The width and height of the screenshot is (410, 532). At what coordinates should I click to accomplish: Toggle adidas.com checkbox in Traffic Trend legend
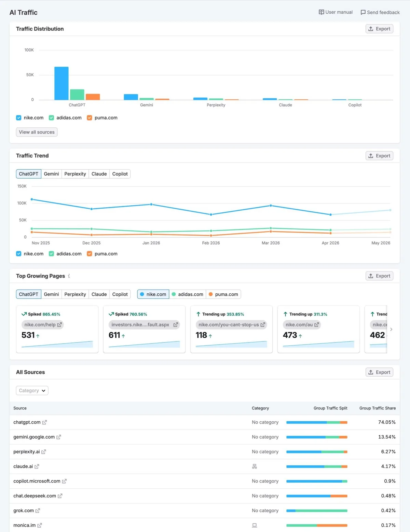[51, 254]
